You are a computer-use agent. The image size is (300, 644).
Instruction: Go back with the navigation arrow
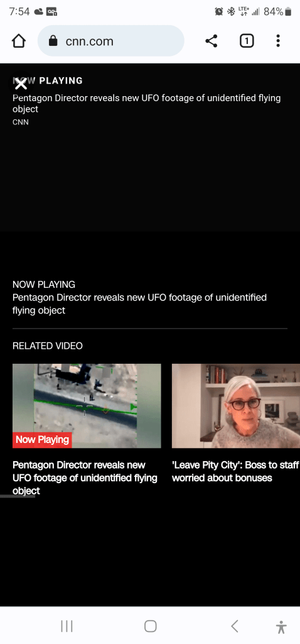click(234, 626)
